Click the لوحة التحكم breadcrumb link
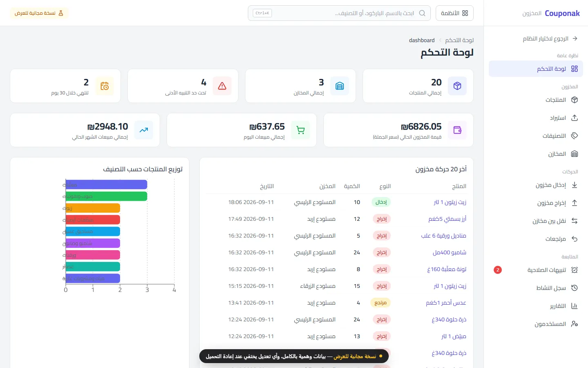This screenshot has width=588, height=368. [x=459, y=40]
